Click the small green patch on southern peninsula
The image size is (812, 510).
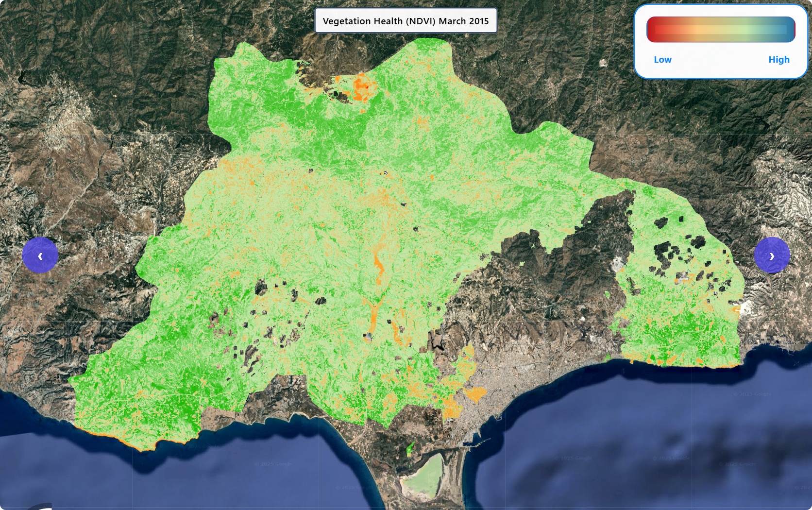[x=410, y=448]
